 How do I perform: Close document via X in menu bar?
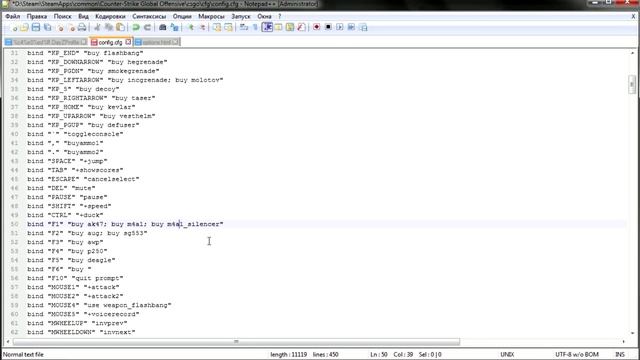633,16
